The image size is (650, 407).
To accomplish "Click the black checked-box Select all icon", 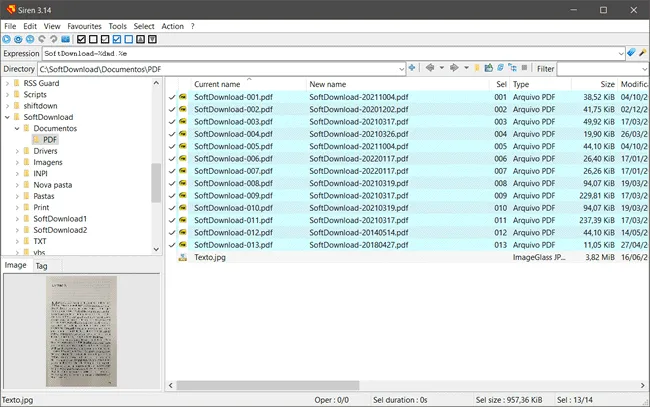I will click(81, 39).
